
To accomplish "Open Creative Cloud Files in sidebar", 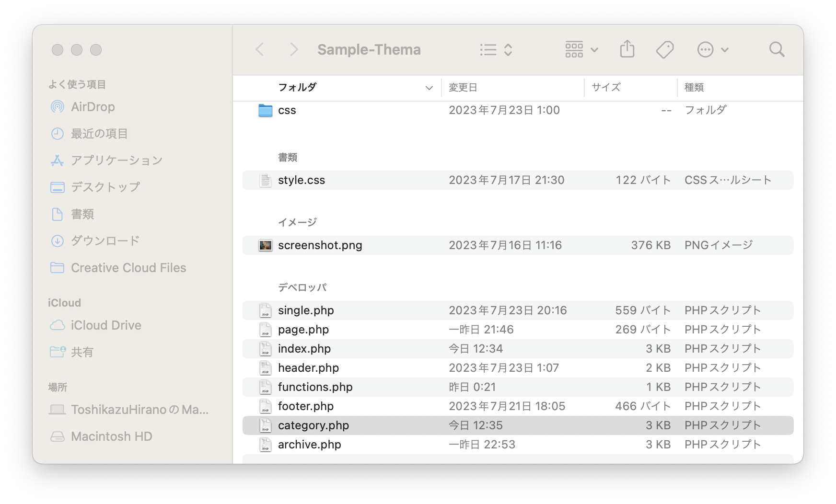I will [x=128, y=268].
